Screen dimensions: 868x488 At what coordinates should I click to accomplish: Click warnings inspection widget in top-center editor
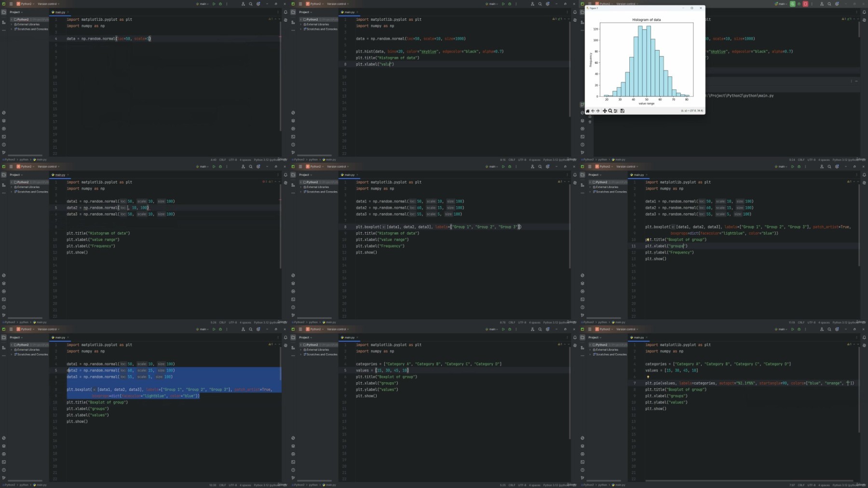[556, 19]
